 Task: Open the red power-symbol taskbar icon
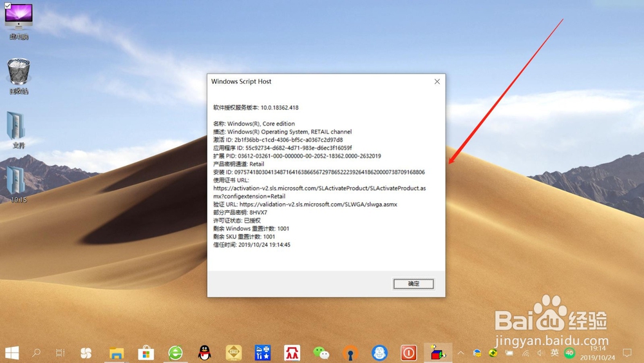(x=409, y=353)
